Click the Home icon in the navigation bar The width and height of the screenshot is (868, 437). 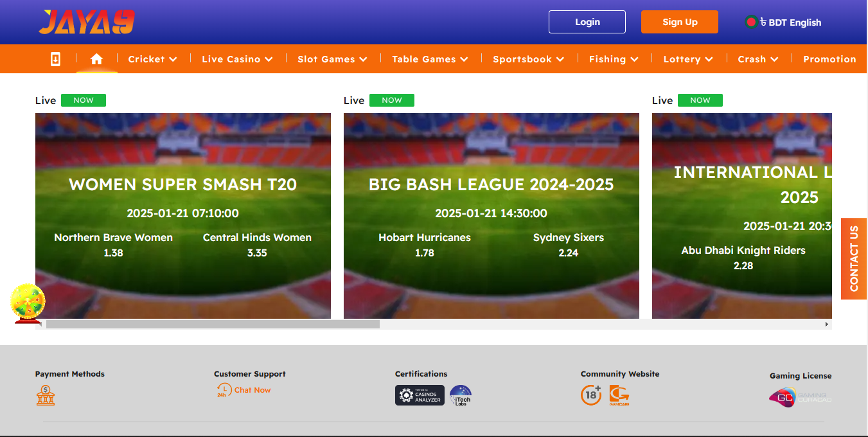(x=96, y=58)
